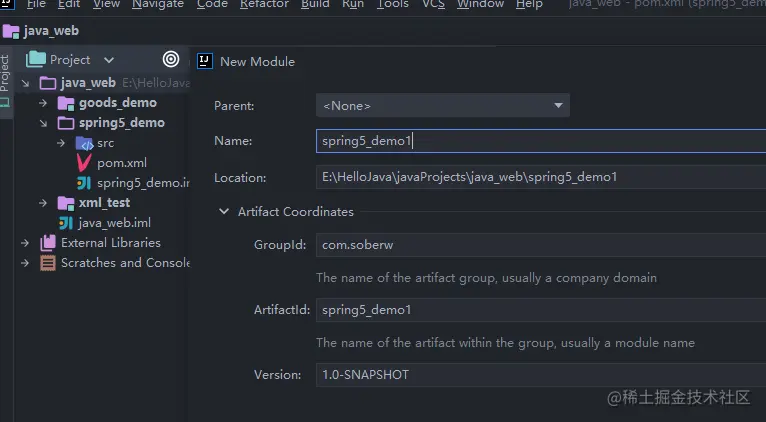Open the Edit menu
Screen dimensions: 766x422
[69, 4]
